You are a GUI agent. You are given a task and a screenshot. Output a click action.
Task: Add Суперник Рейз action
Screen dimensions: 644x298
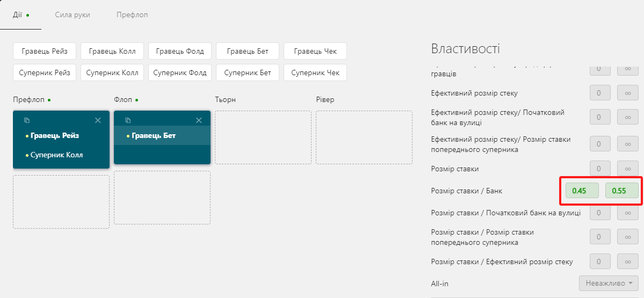(45, 72)
